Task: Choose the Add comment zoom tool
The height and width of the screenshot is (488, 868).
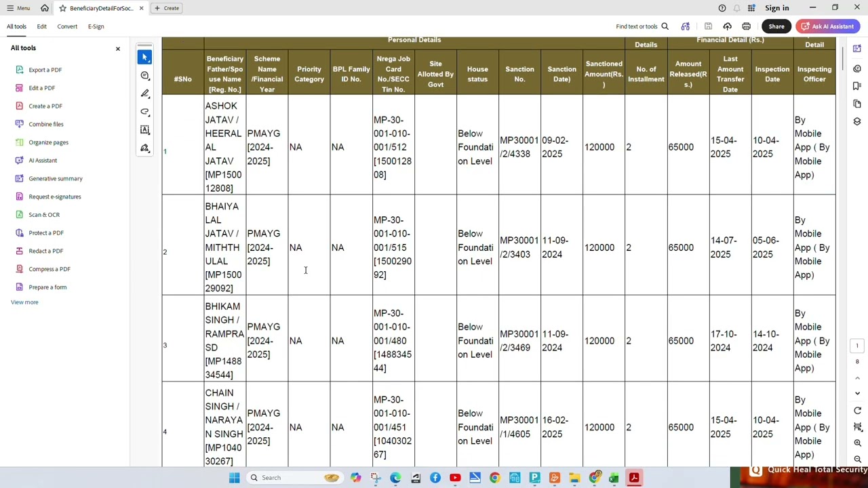Action: click(145, 76)
